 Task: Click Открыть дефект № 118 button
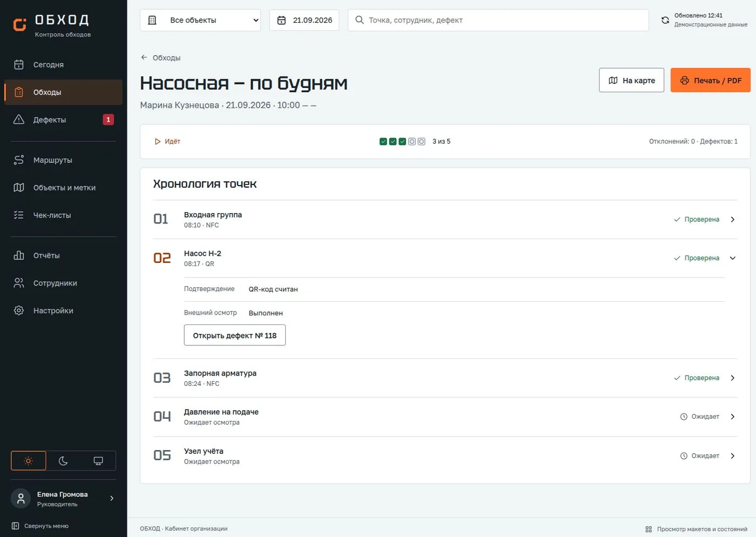click(235, 335)
